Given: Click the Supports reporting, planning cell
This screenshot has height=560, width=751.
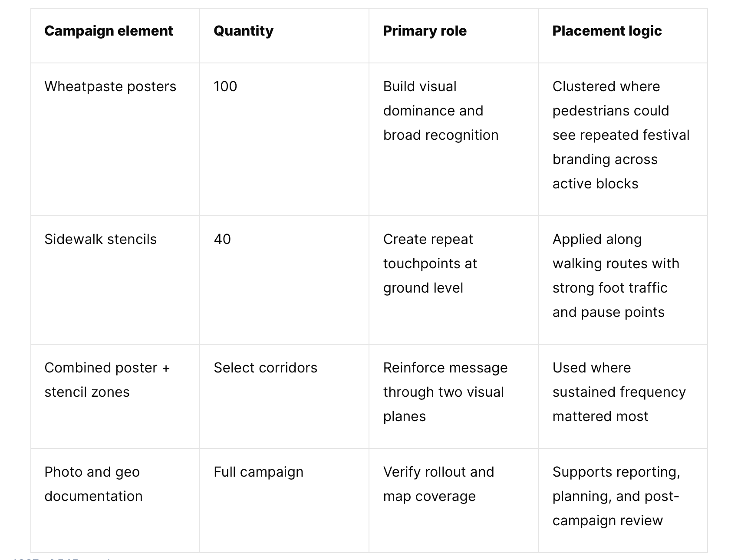Looking at the screenshot, I should [x=623, y=501].
